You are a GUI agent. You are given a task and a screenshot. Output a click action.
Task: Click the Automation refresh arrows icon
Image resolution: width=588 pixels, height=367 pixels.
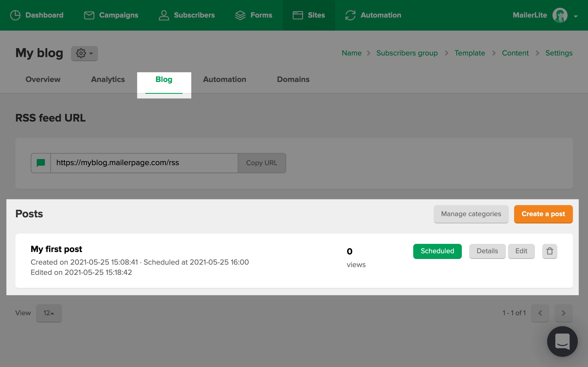pyautogui.click(x=350, y=15)
